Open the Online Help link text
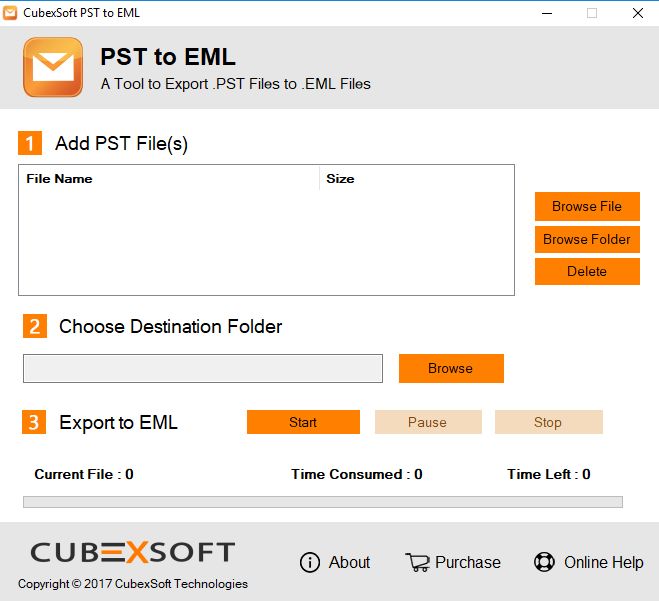Viewport: 659px width, 601px height. pyautogui.click(x=604, y=562)
